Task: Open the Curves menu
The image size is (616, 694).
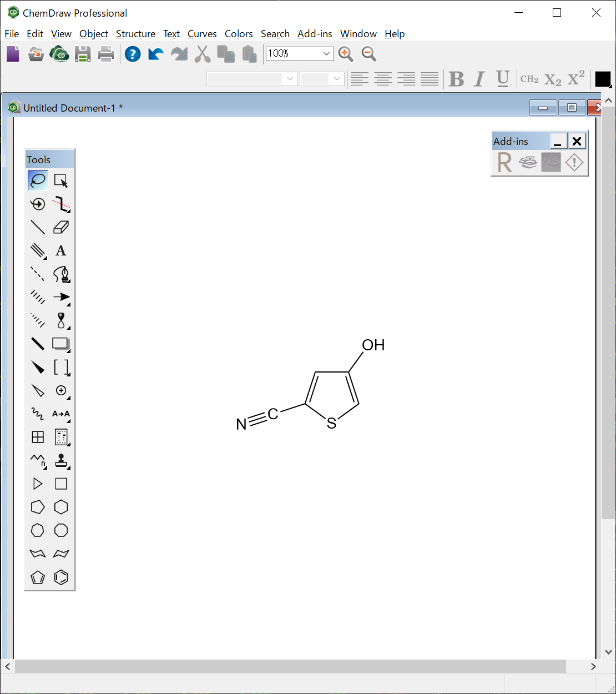Action: [x=201, y=34]
